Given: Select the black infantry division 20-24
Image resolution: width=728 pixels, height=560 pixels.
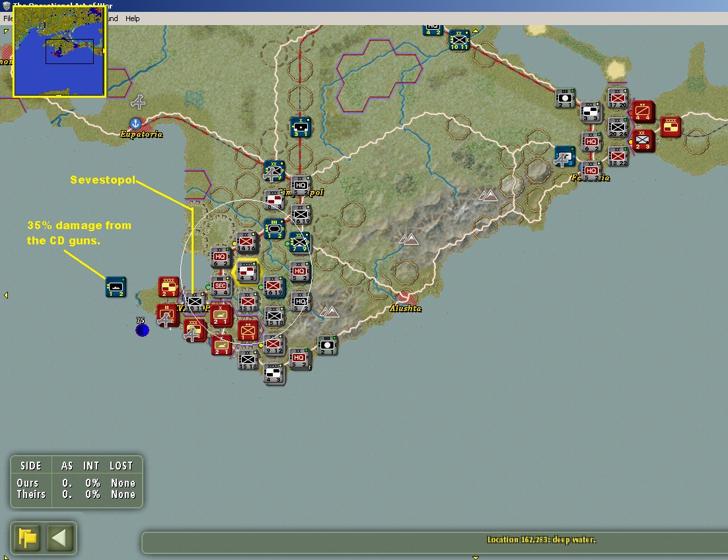Looking at the screenshot, I should coord(618,127).
